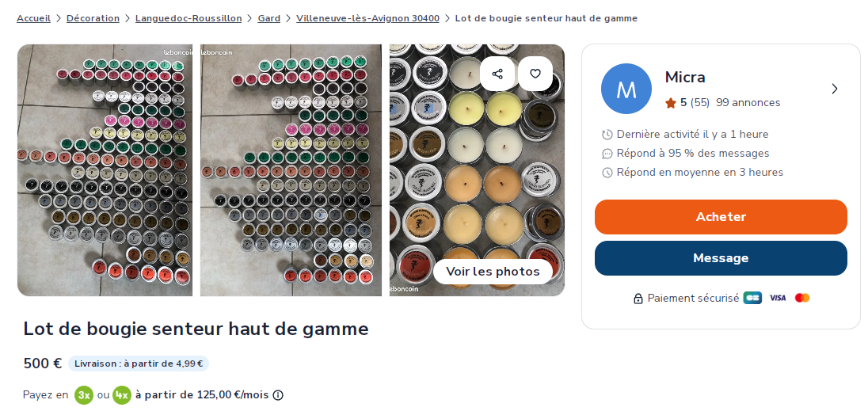Open Villeneuve-lès-Avignon 30400 breadcrumb
This screenshot has width=868, height=415.
pos(367,18)
